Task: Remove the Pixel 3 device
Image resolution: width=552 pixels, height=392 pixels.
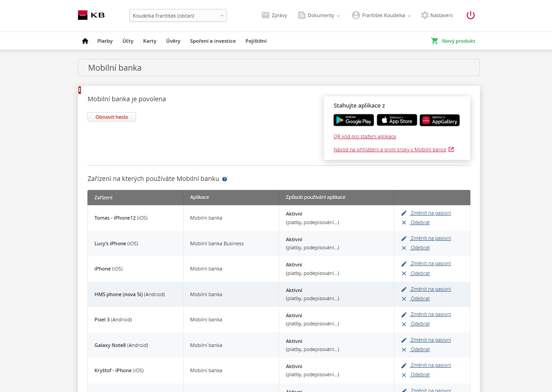Action: pos(420,324)
